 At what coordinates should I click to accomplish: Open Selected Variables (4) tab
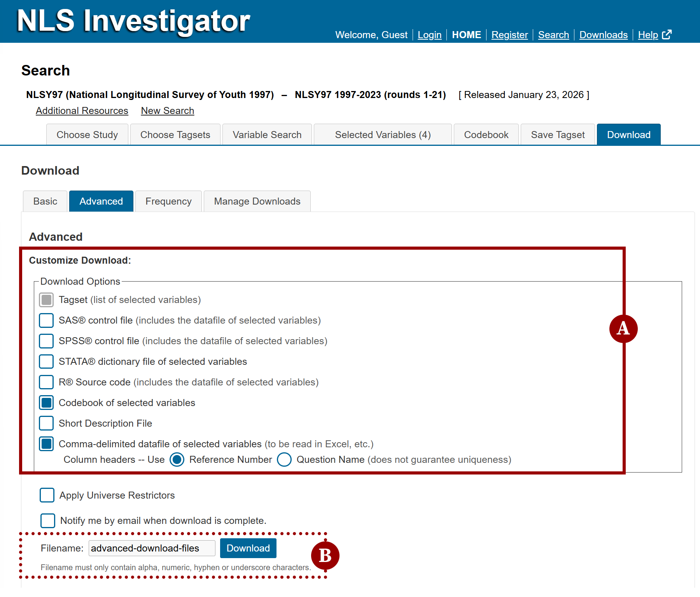pyautogui.click(x=383, y=135)
